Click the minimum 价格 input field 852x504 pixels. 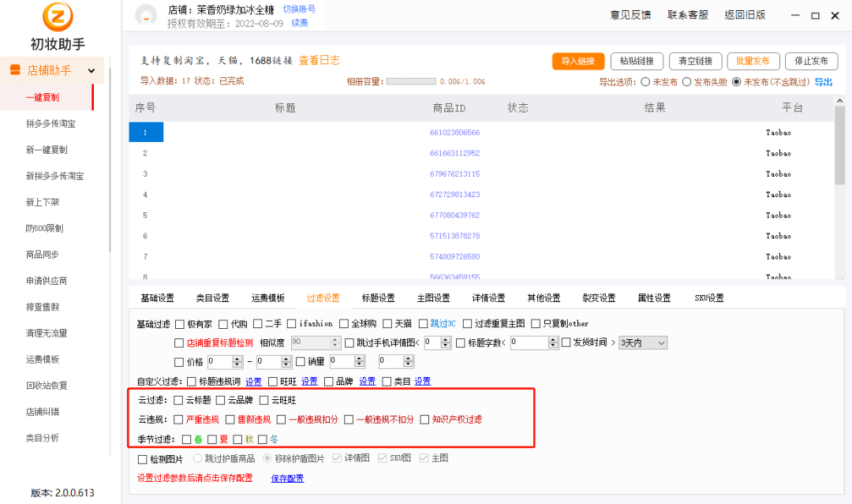[x=219, y=362]
